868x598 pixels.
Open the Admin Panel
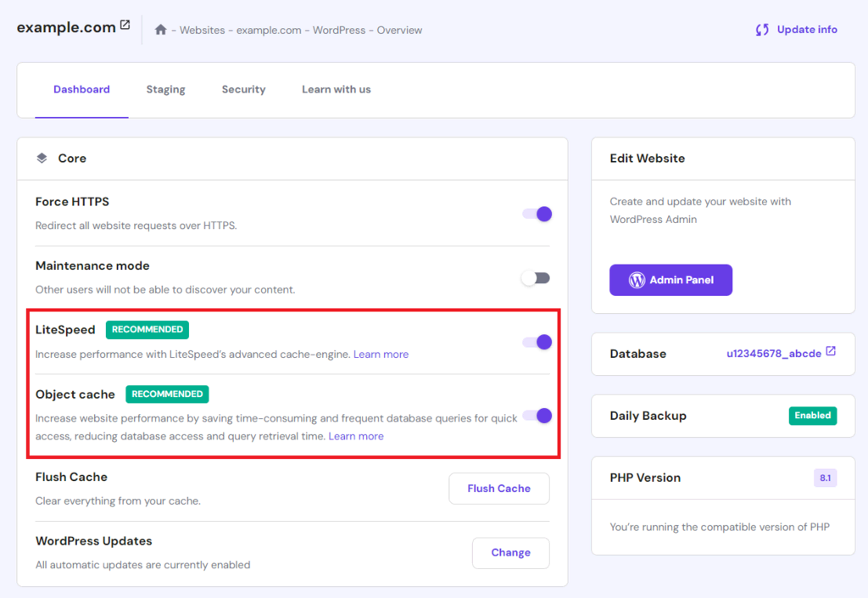(x=670, y=280)
